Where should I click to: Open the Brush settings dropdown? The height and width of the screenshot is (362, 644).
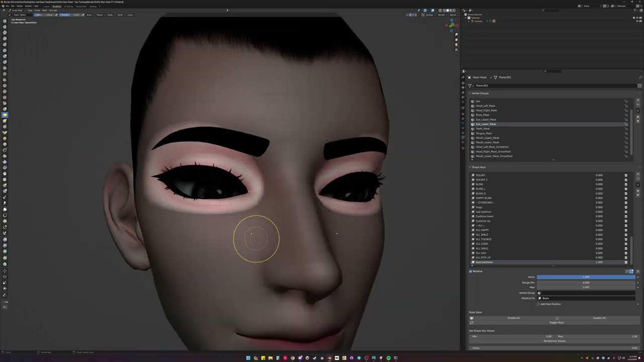click(x=90, y=15)
